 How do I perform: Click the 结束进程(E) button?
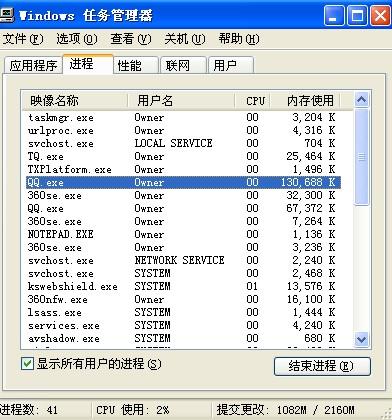[x=322, y=366]
